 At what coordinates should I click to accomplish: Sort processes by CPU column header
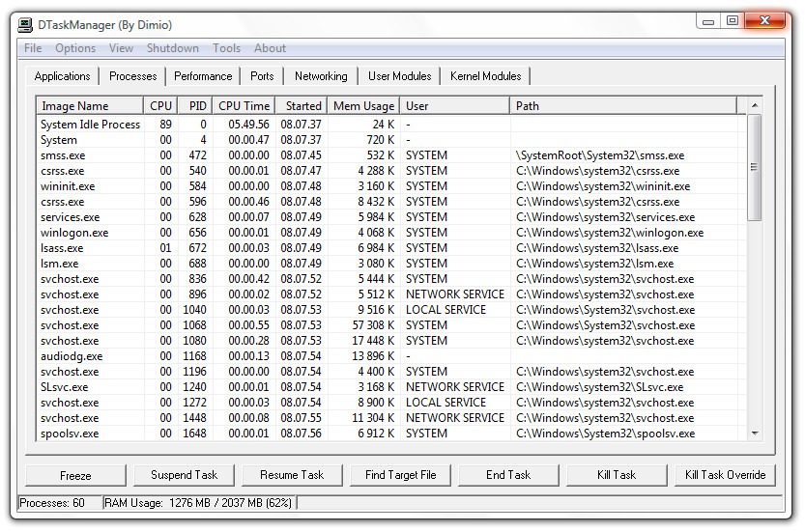click(160, 106)
